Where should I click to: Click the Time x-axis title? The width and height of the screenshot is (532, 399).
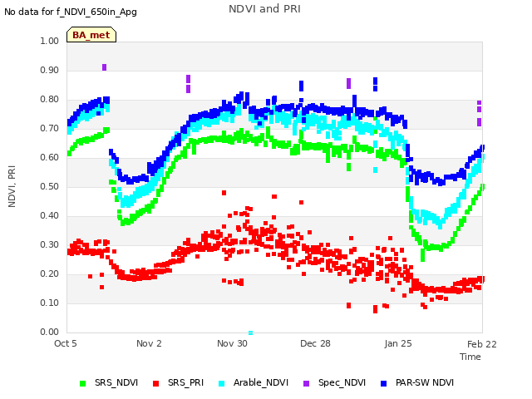[x=470, y=357]
